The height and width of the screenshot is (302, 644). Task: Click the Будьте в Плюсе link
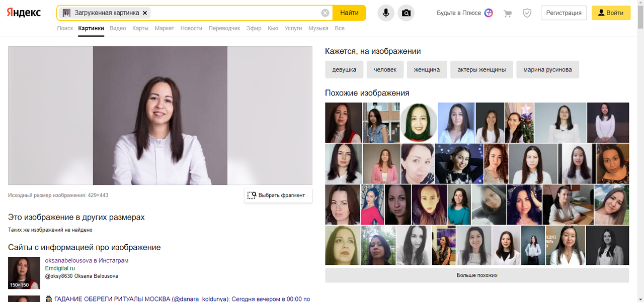click(x=459, y=13)
